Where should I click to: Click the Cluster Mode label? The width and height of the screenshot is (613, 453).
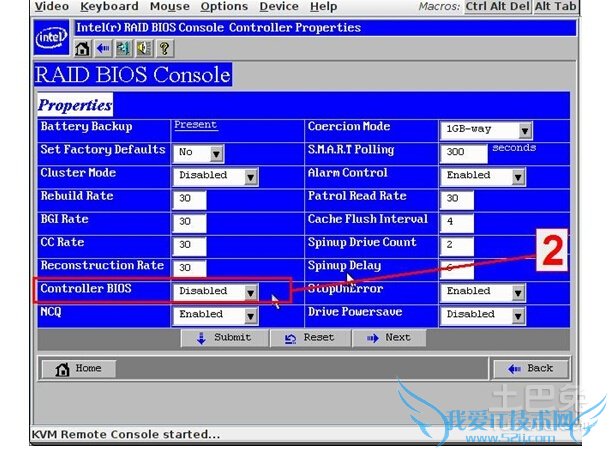pos(78,173)
